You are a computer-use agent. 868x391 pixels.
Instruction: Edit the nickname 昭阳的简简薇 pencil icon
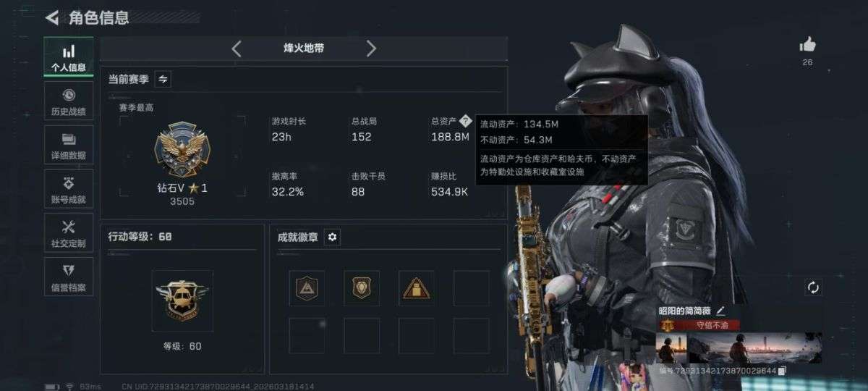pyautogui.click(x=720, y=311)
